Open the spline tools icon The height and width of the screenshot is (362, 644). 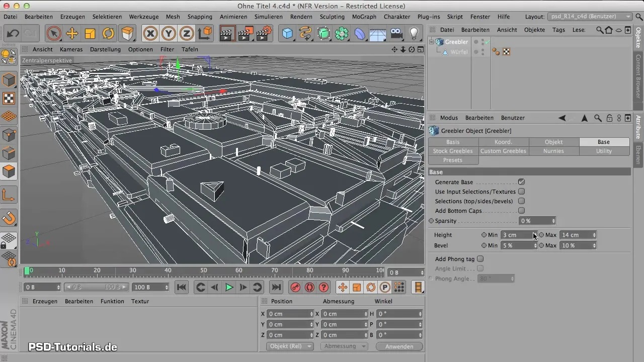click(x=305, y=34)
